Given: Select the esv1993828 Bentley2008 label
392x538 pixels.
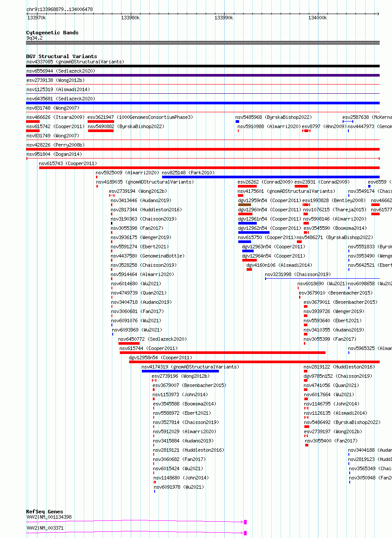Looking at the screenshot, I should [x=334, y=200].
